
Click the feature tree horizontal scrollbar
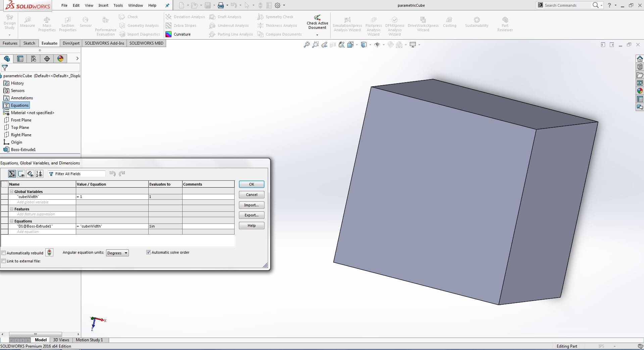35,334
